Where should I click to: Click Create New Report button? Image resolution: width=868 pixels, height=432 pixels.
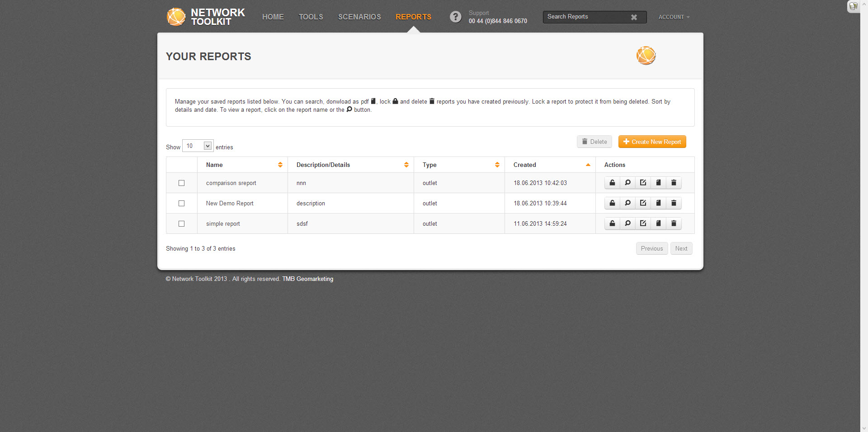click(x=652, y=142)
